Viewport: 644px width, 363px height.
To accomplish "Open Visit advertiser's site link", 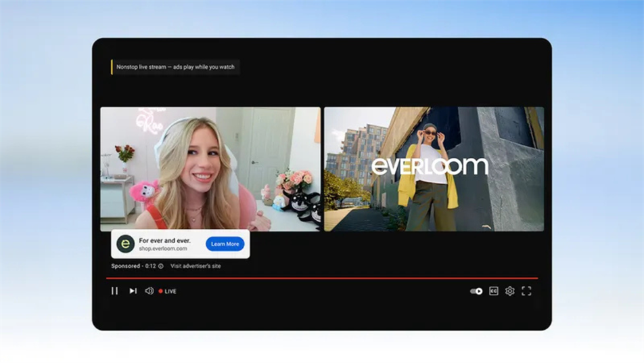I will [x=195, y=266].
